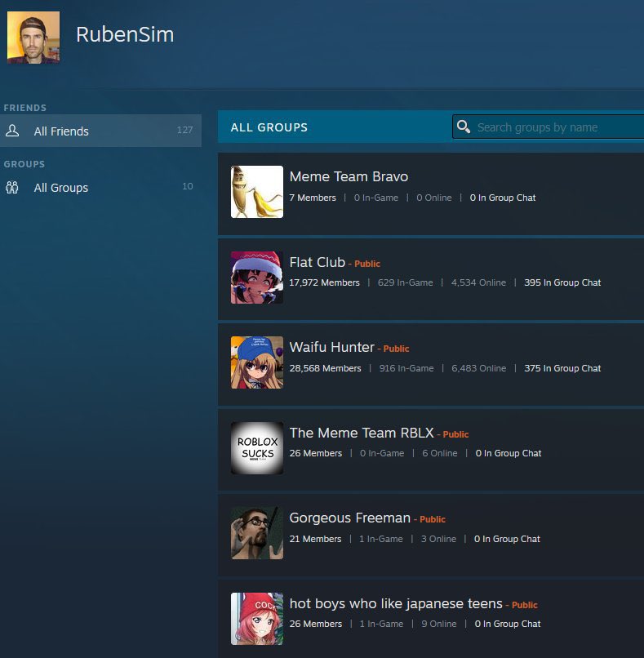Open the Gorgeous Freeman group link
Screen dimensions: 644x658
(350, 518)
